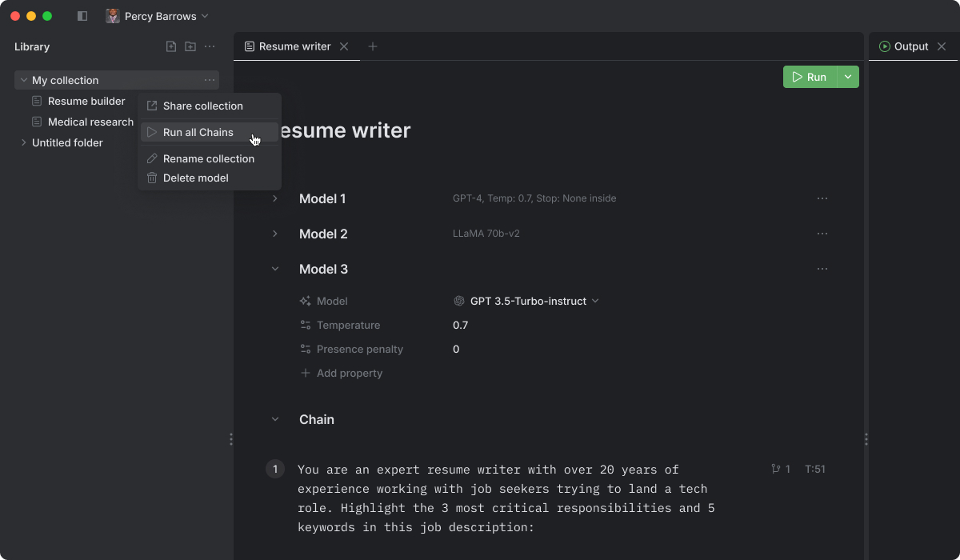Create a new file in the Library
This screenshot has width=960, height=560.
[170, 46]
